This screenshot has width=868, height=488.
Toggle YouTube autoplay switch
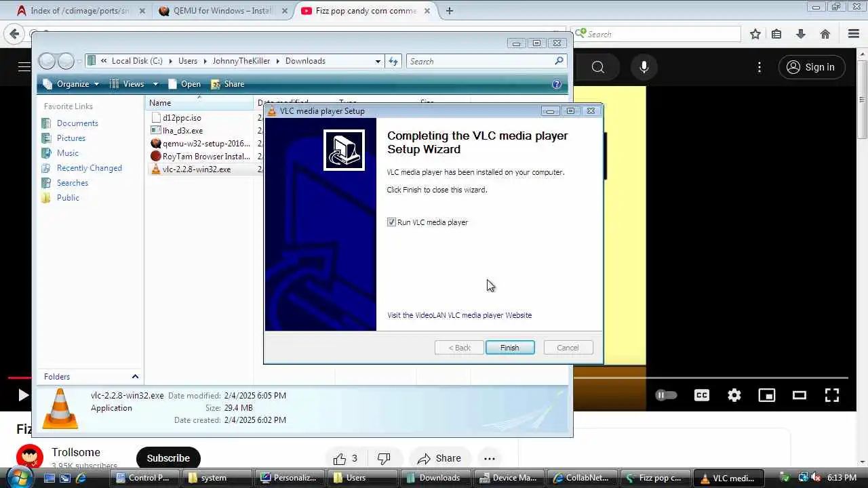pos(666,395)
